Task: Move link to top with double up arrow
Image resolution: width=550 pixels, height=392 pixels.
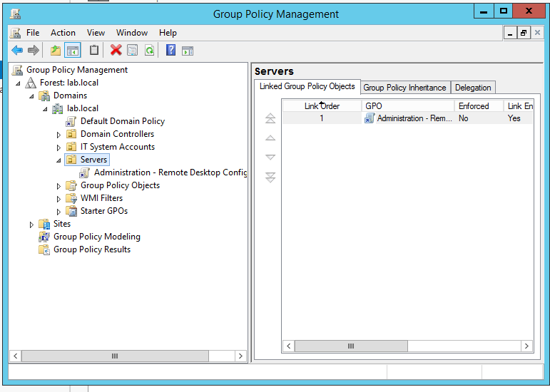Action: 270,118
